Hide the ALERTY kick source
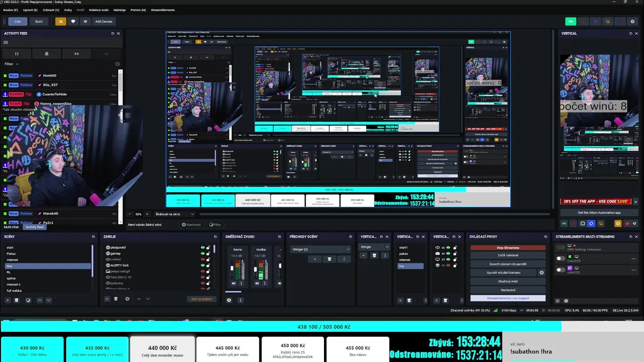The image size is (644, 362). 203,265
